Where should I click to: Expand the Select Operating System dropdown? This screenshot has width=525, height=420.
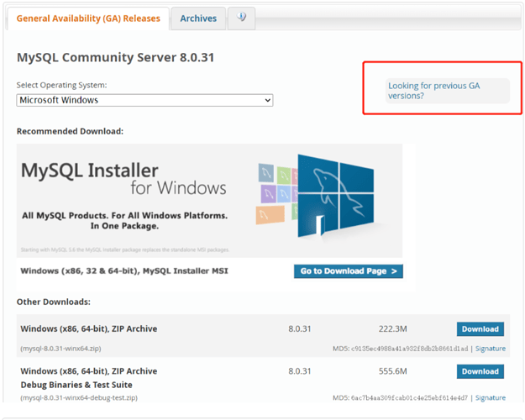[145, 100]
